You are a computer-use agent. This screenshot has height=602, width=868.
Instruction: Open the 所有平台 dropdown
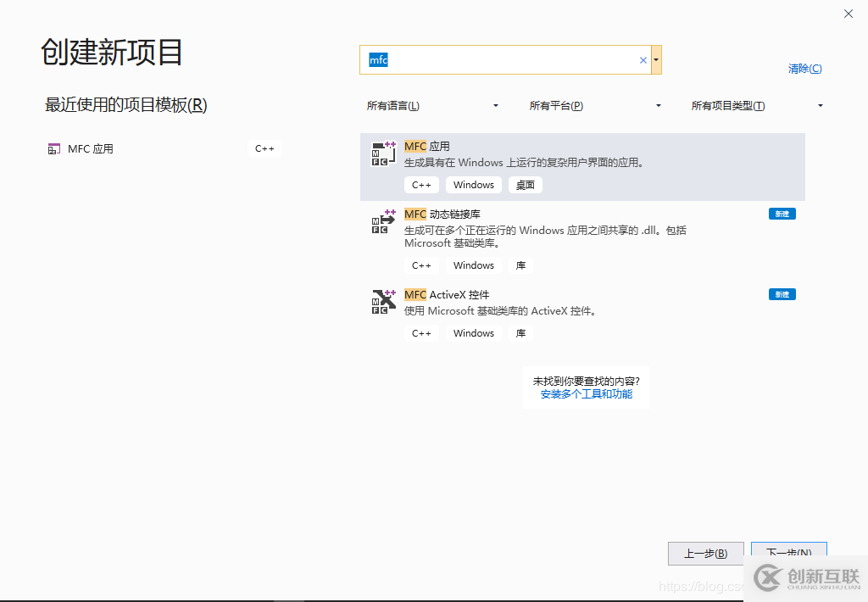(595, 105)
